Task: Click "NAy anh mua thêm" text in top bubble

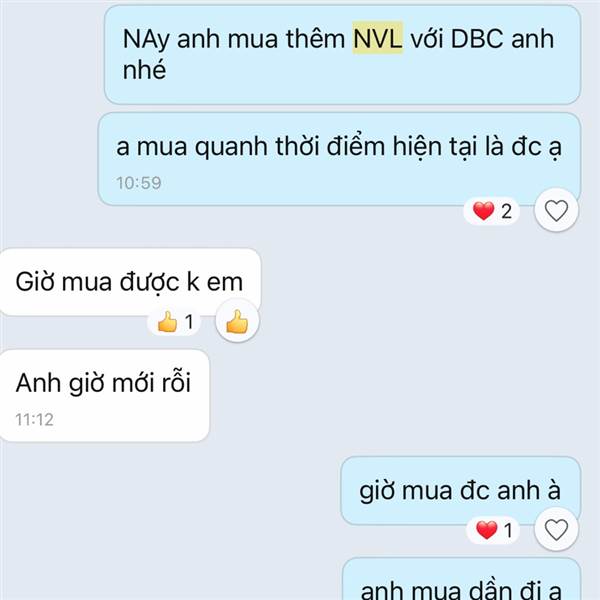Action: coord(234,39)
